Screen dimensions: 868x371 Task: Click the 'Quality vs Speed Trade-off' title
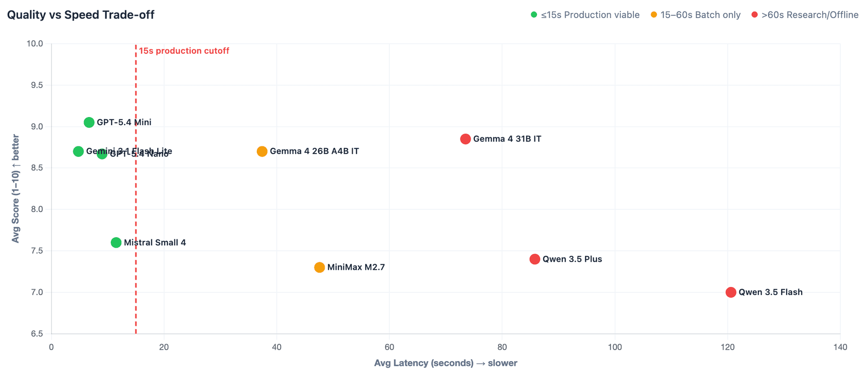click(x=81, y=15)
